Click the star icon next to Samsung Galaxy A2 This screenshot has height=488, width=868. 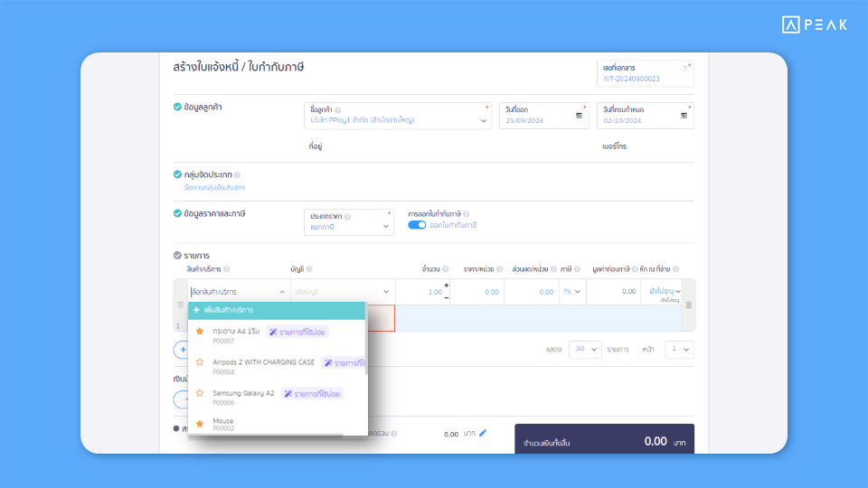tap(200, 393)
